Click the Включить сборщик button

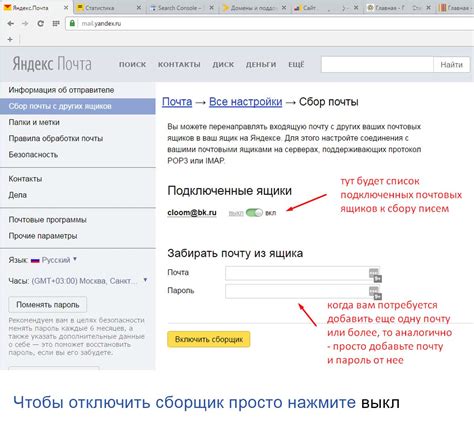[209, 339]
